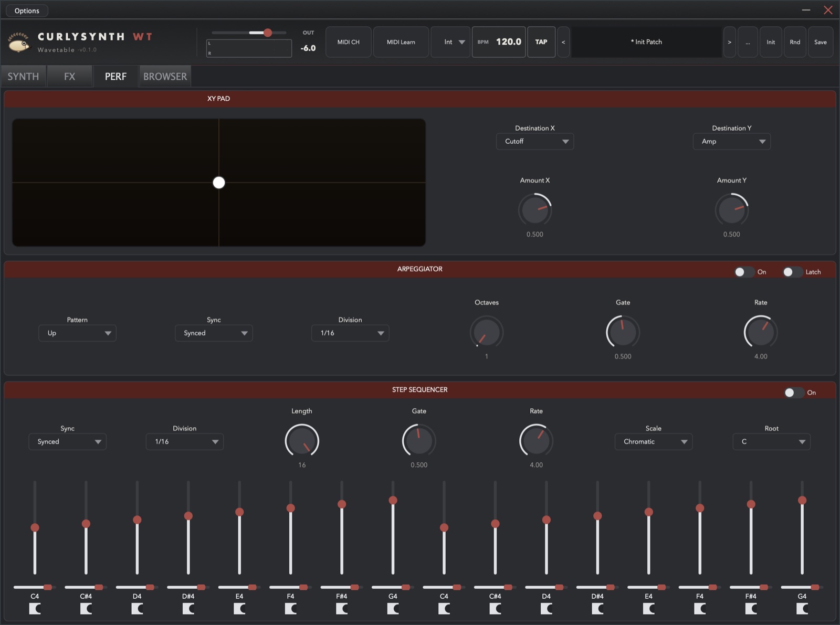Open the patch menu with the ... button
This screenshot has width=840, height=625.
[x=748, y=42]
